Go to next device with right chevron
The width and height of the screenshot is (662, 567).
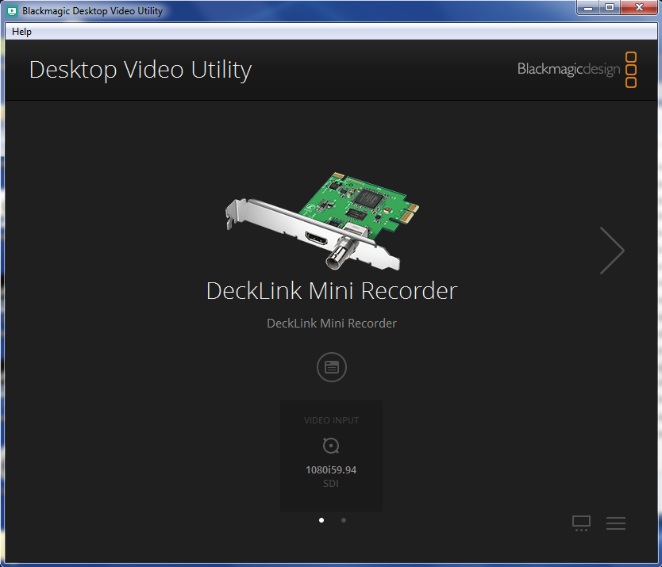coord(612,250)
